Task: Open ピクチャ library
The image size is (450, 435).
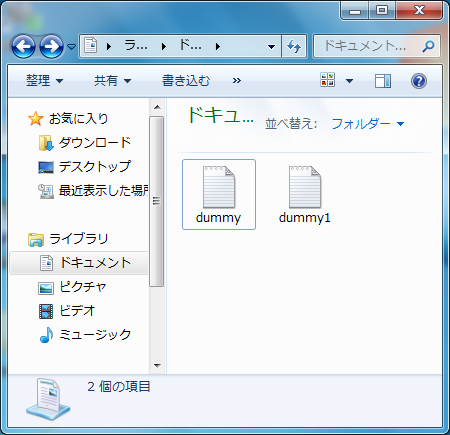Action: 83,287
